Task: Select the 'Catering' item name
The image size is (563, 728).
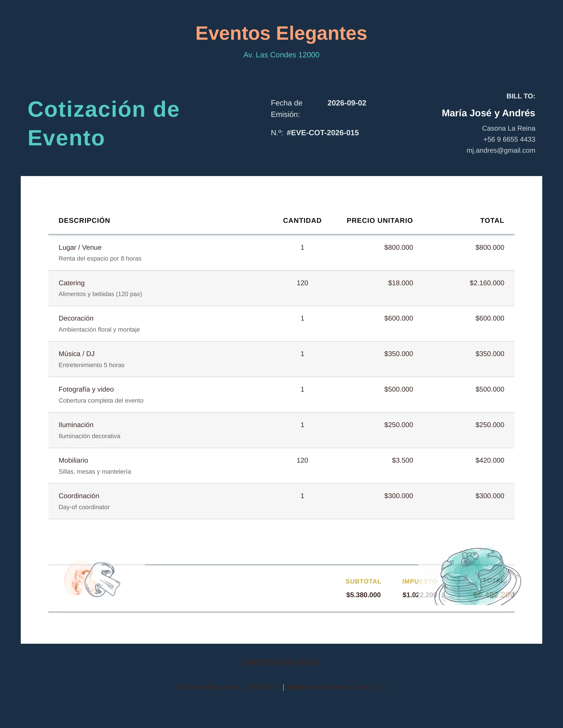Action: [x=72, y=283]
